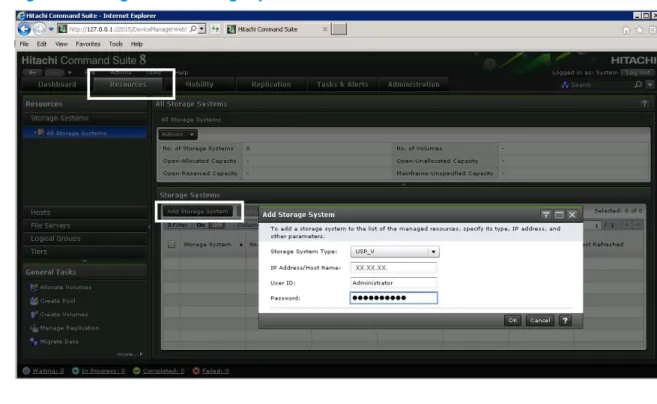Image resolution: width=657 pixels, height=404 pixels.
Task: Click the compatibility view icon
Action: 215,29
